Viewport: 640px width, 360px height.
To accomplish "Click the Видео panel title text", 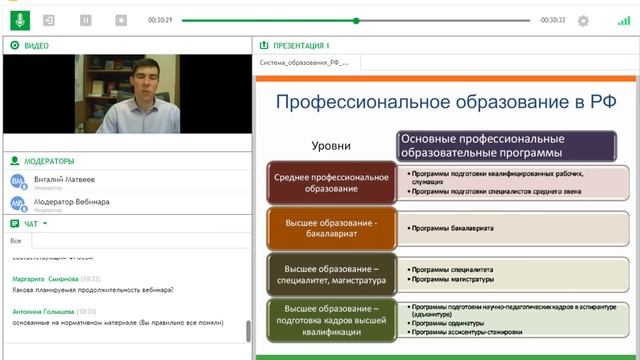I will pyautogui.click(x=36, y=46).
